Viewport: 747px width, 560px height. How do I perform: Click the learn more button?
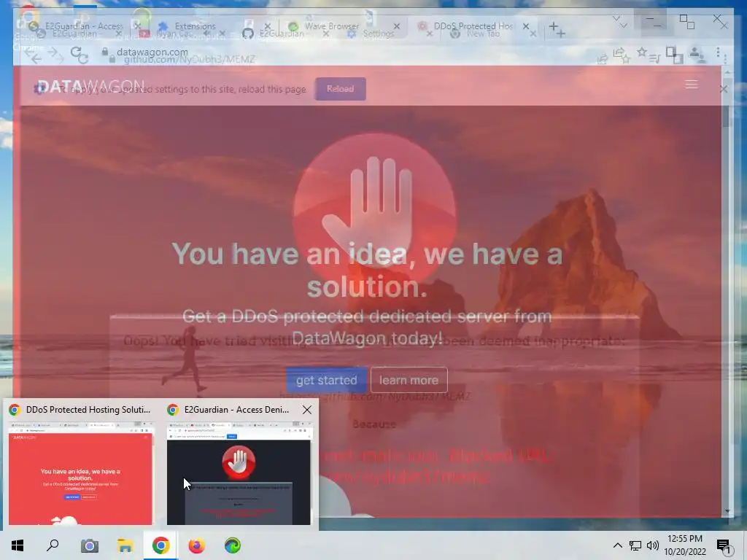(x=409, y=380)
